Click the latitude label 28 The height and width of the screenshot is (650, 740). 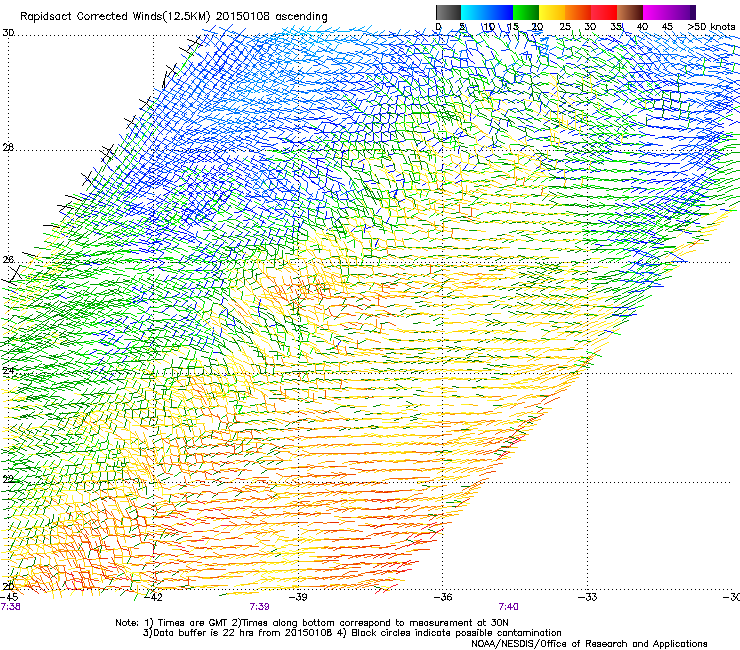8,148
